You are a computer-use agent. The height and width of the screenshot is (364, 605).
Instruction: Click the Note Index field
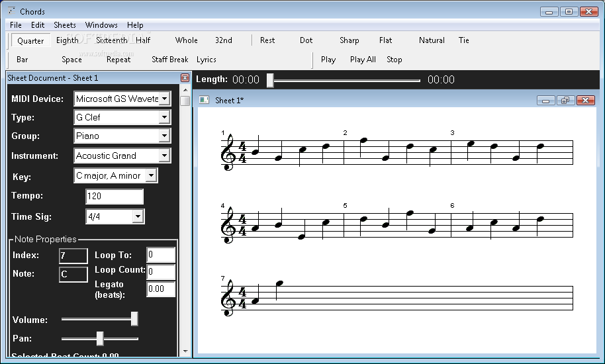tap(73, 255)
